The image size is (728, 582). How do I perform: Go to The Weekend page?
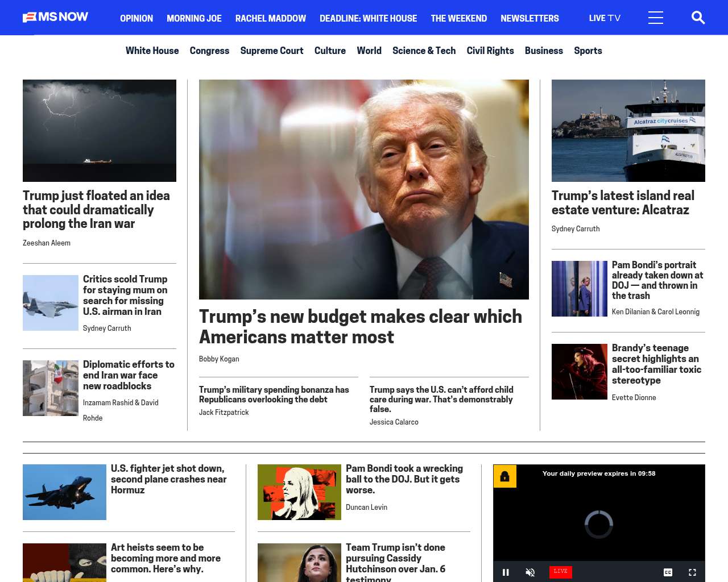(459, 18)
